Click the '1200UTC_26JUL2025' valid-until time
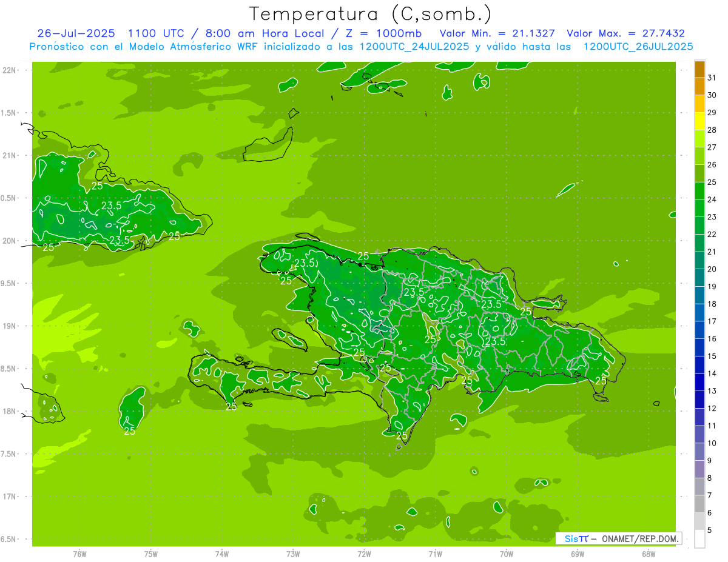The height and width of the screenshot is (562, 728). point(638,47)
